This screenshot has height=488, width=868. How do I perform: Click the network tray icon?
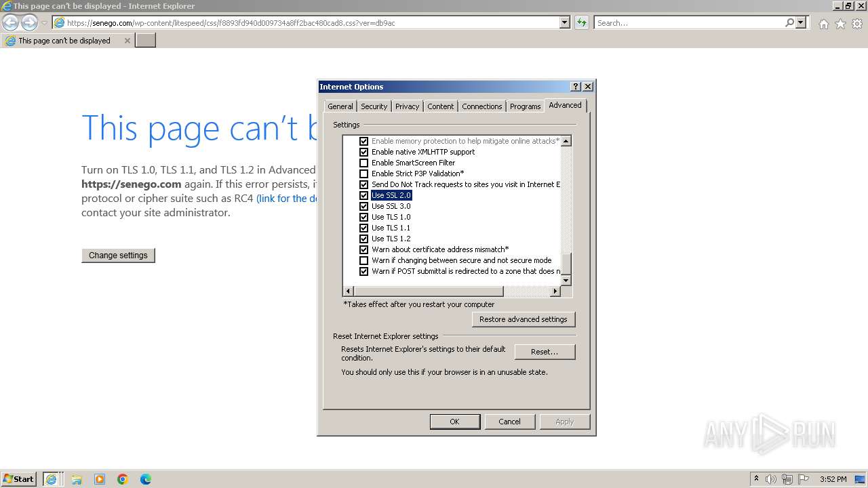tap(787, 479)
